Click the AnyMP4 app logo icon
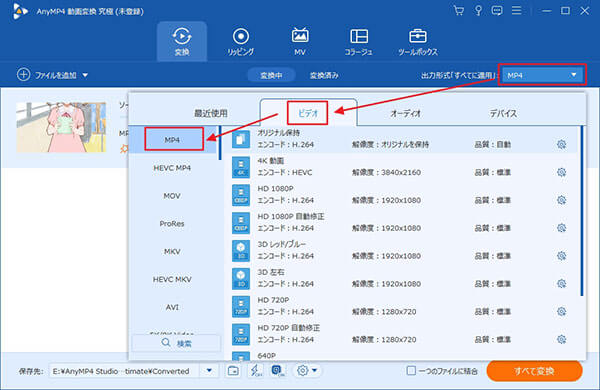The width and height of the screenshot is (600, 390). coord(20,11)
